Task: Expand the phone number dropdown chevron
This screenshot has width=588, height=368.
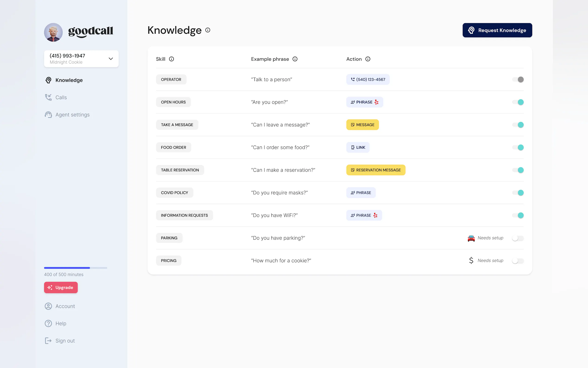Action: pyautogui.click(x=111, y=59)
